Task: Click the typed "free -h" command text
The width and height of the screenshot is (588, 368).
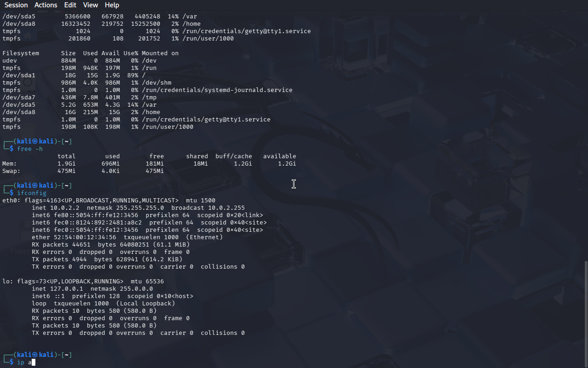Action: [x=30, y=149]
